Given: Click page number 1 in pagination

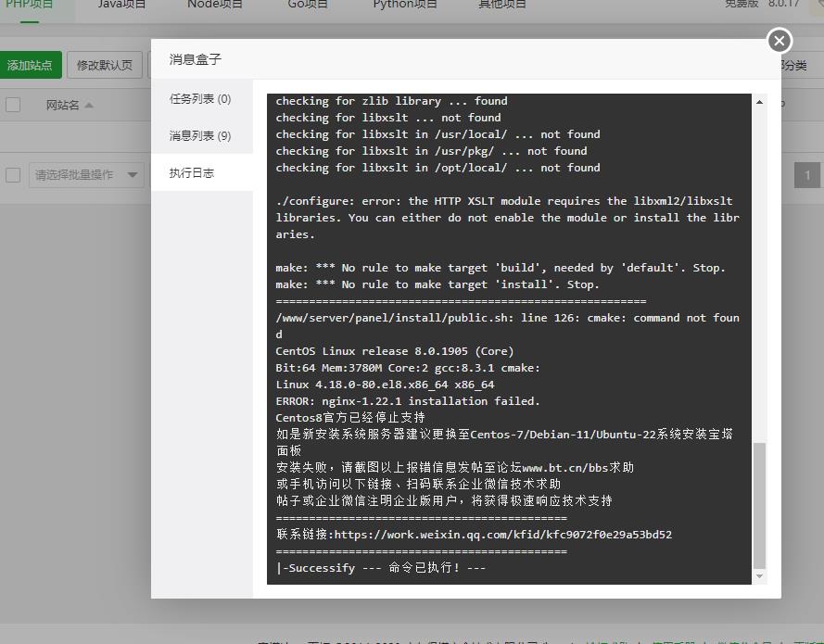Looking at the screenshot, I should (806, 175).
